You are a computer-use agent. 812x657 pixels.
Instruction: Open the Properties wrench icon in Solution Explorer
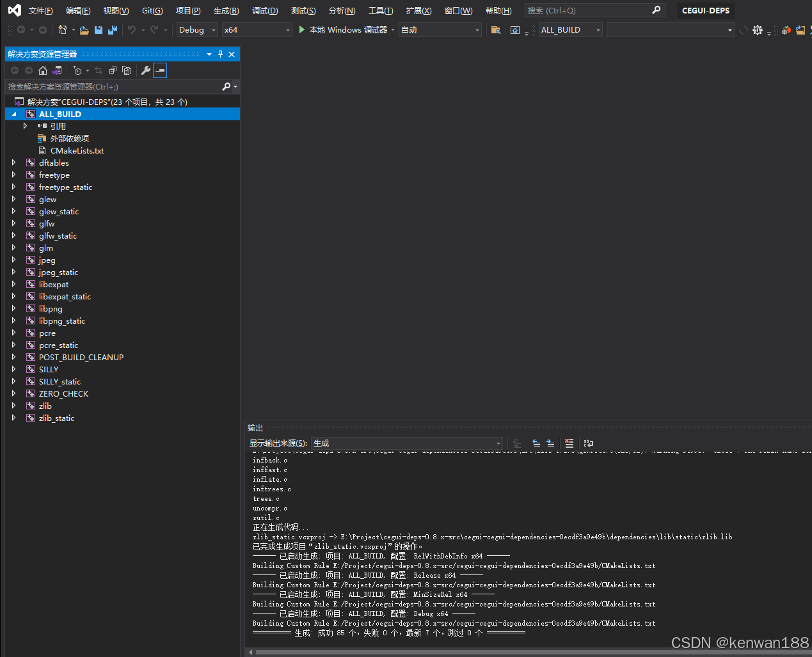pyautogui.click(x=146, y=70)
